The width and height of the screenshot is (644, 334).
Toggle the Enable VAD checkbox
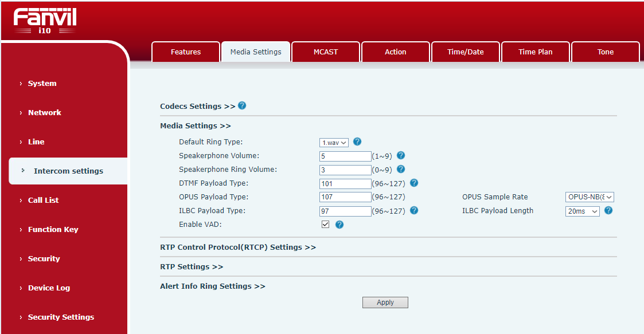[x=325, y=225]
